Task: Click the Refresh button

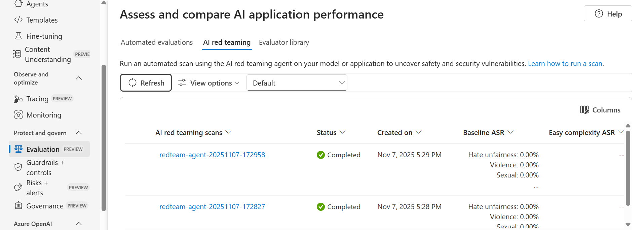Action: (146, 83)
